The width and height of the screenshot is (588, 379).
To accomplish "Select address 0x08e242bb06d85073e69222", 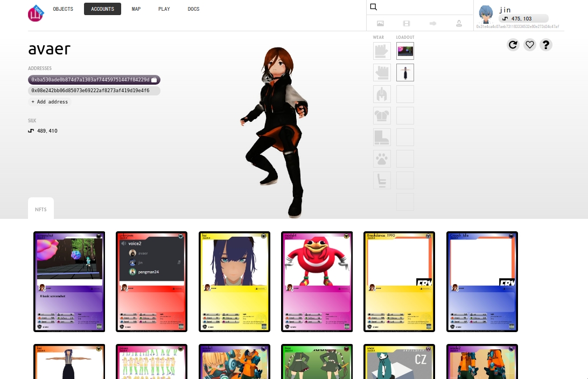I will (x=90, y=91).
